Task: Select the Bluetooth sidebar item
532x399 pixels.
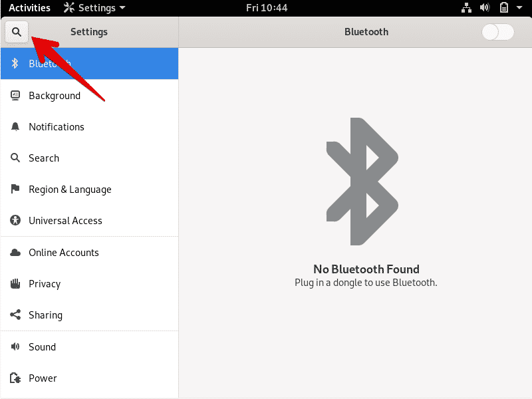Action: coord(89,64)
